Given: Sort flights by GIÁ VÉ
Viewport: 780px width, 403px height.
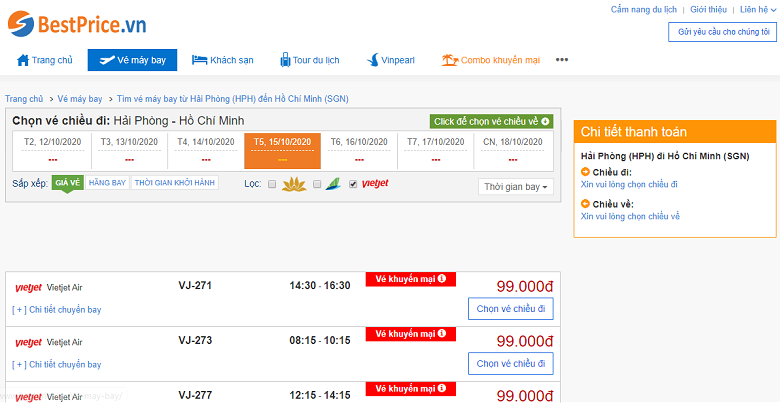Looking at the screenshot, I should (68, 183).
